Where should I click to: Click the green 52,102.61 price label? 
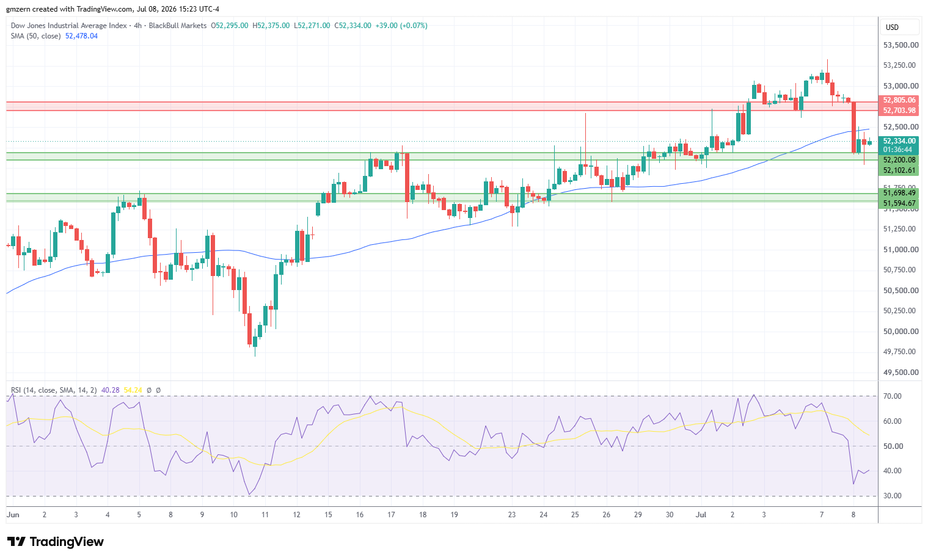pos(899,171)
